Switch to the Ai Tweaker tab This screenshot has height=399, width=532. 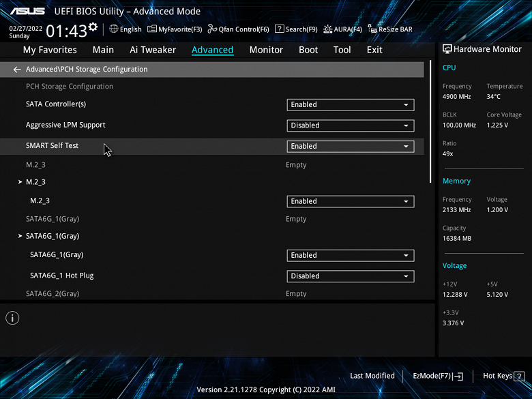click(153, 50)
